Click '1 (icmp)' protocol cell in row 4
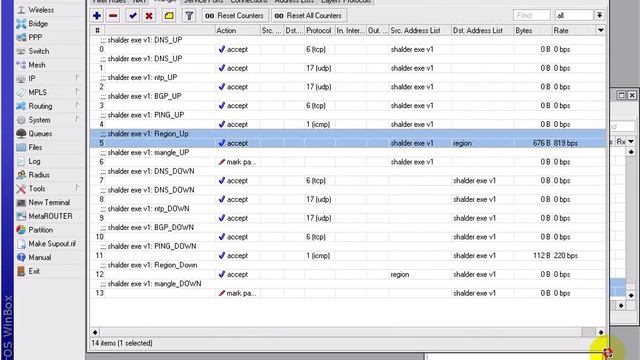 pos(318,124)
